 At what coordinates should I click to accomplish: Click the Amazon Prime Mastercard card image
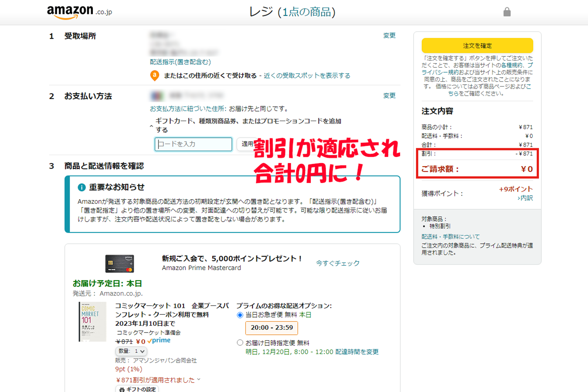tap(120, 263)
